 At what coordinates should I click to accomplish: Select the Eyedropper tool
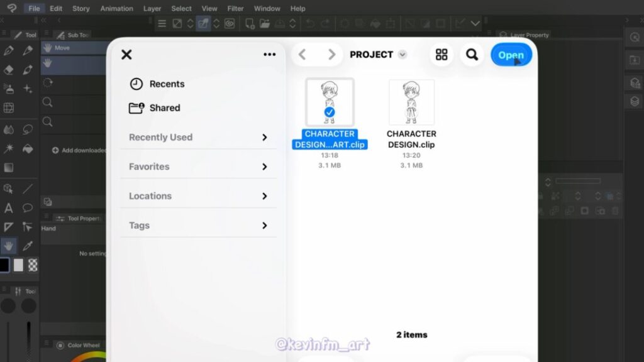coord(28,246)
